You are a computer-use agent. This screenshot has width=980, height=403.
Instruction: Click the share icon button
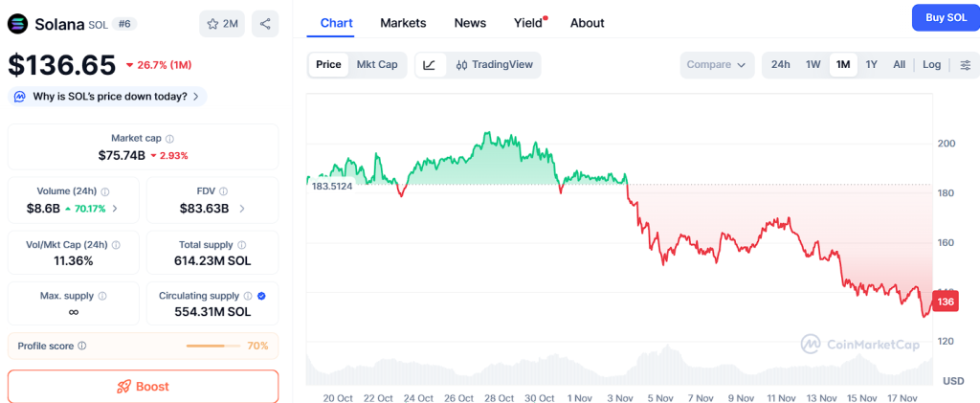click(265, 24)
